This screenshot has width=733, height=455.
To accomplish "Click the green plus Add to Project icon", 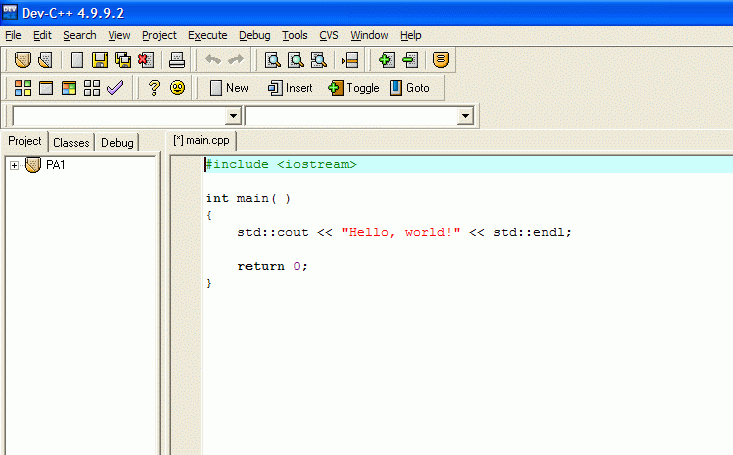I will [x=386, y=60].
